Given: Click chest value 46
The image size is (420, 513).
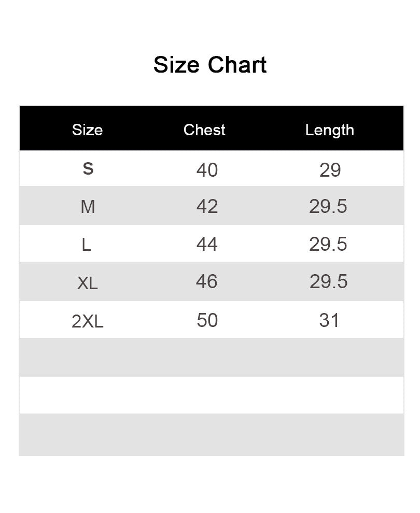Looking at the screenshot, I should click(206, 281).
